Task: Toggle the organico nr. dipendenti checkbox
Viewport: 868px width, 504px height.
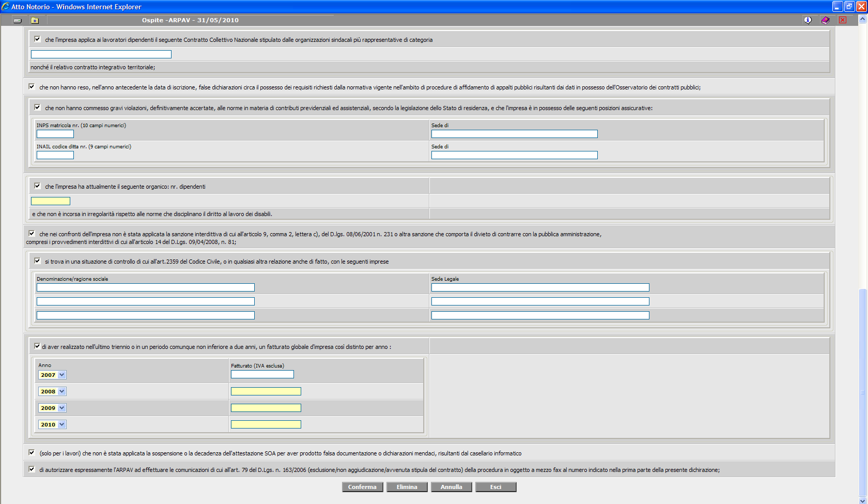Action: [37, 186]
